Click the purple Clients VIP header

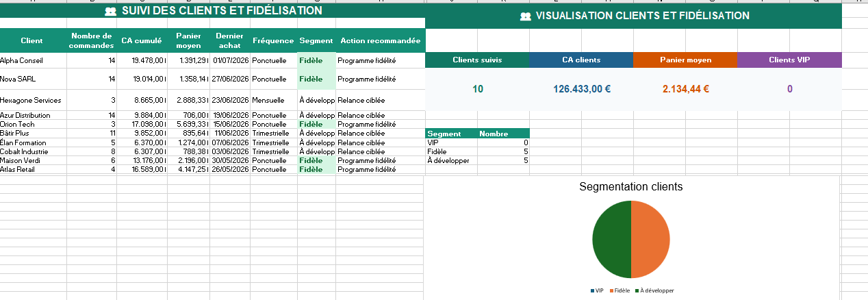(789, 60)
